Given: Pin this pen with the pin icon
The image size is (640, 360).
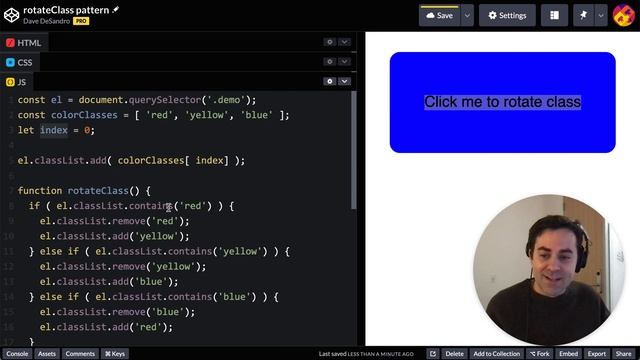Looking at the screenshot, I should pos(583,16).
